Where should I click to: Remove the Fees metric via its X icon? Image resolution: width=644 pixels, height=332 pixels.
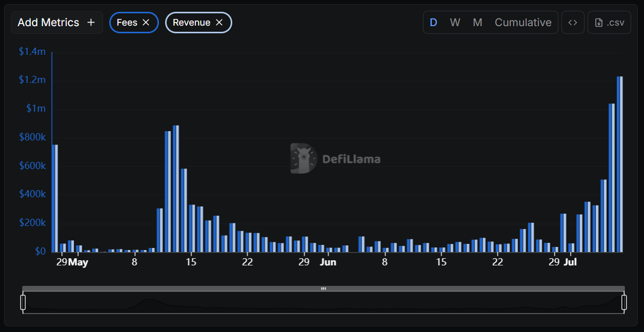point(147,22)
